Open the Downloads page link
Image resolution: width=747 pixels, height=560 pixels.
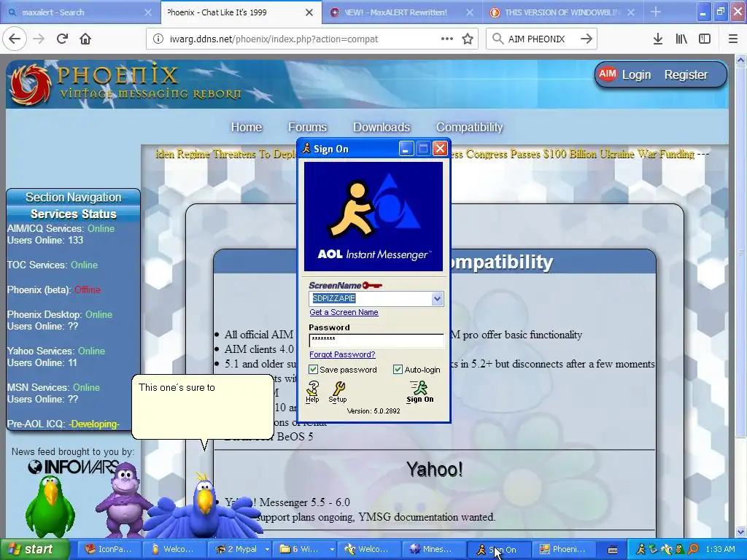tap(381, 127)
